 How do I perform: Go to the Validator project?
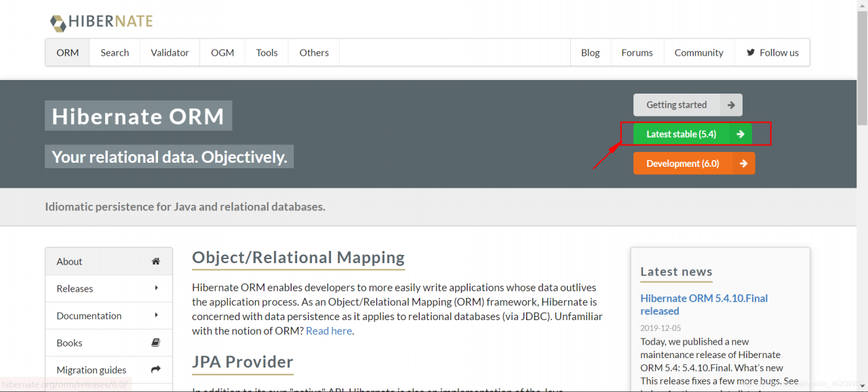(170, 52)
